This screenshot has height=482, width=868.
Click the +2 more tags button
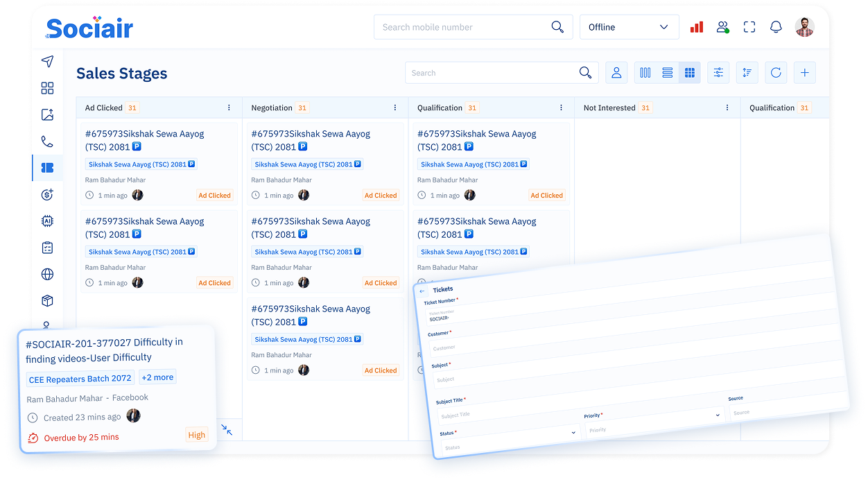coord(157,377)
